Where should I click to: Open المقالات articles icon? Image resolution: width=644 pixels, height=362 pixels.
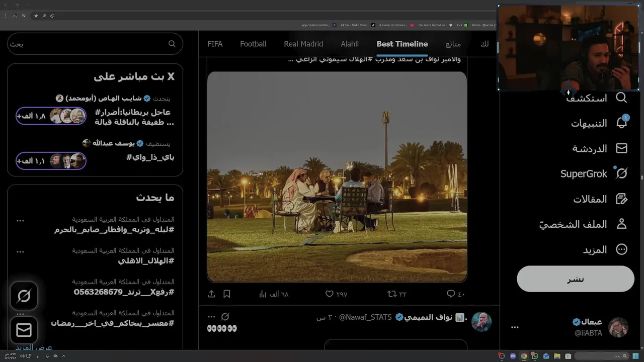[621, 199]
